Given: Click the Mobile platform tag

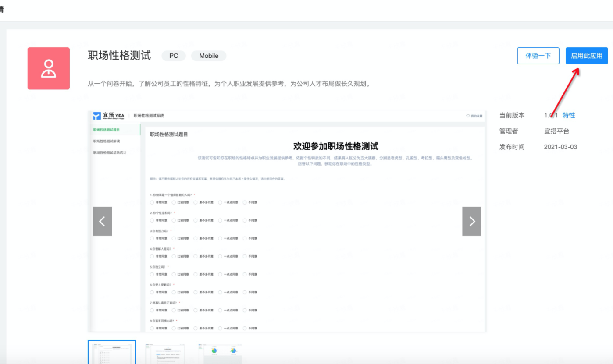Looking at the screenshot, I should (209, 56).
